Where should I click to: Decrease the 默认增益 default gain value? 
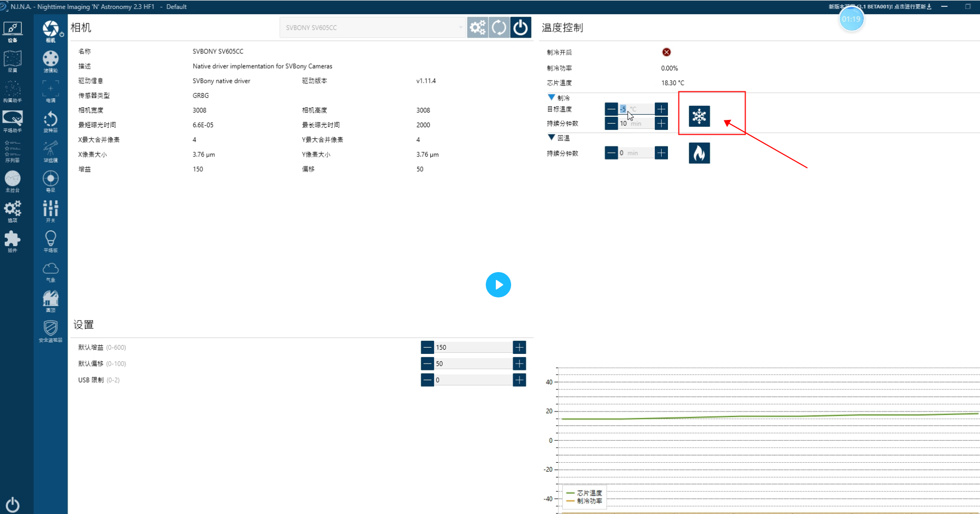coord(427,347)
